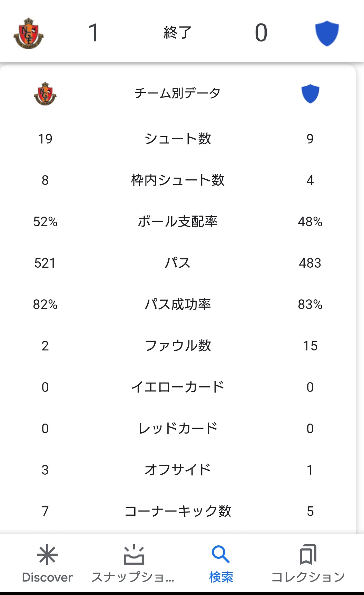Open the Discover asterisk icon
Screen dimensions: 364x595
[47, 555]
